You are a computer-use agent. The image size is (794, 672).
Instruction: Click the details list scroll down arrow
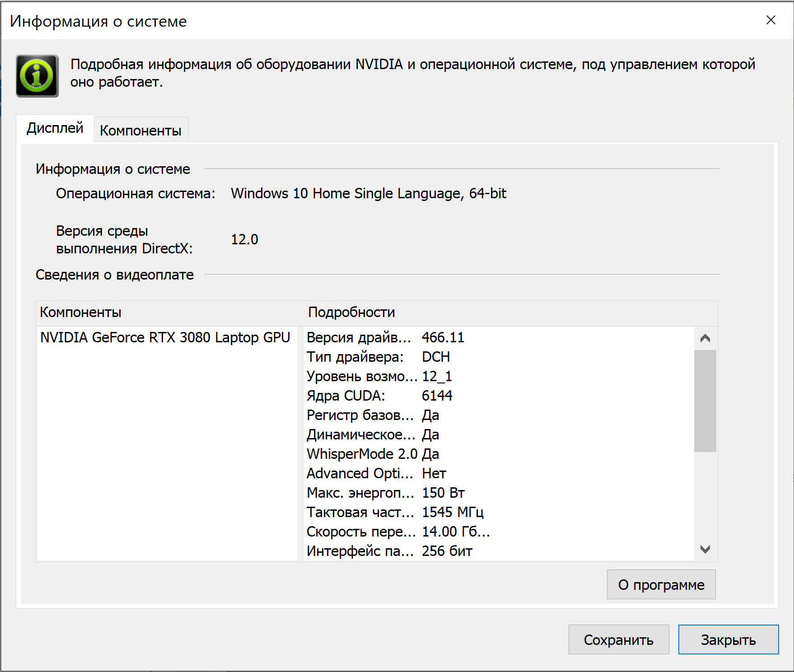(x=705, y=549)
